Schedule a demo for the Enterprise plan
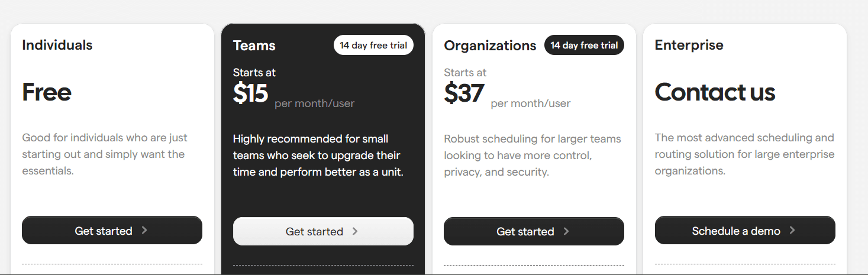Image resolution: width=868 pixels, height=275 pixels. [x=744, y=231]
